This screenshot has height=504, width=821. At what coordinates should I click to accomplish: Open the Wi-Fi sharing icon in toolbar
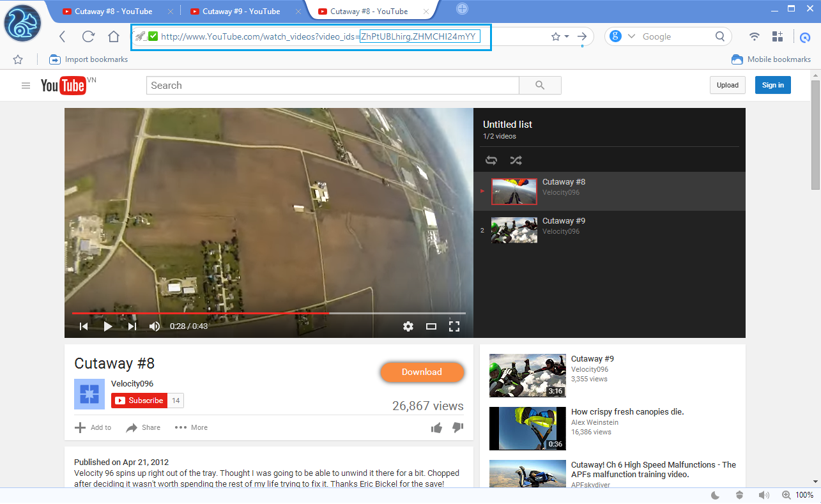pos(755,36)
